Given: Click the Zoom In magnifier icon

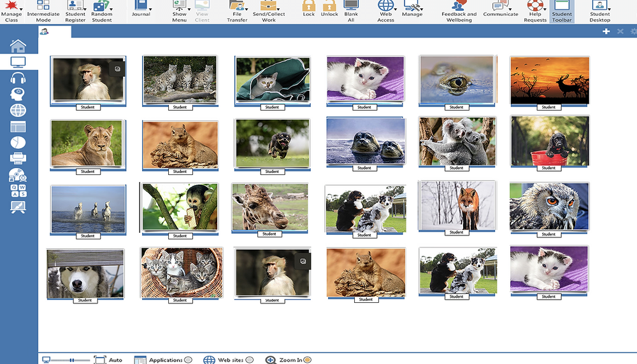Looking at the screenshot, I should tap(271, 360).
